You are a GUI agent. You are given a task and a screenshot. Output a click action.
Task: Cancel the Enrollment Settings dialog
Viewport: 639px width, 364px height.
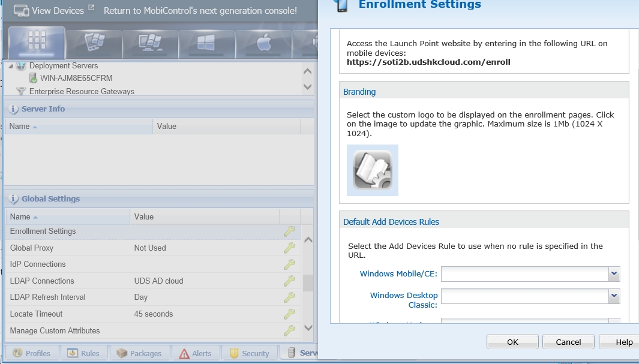tap(568, 342)
